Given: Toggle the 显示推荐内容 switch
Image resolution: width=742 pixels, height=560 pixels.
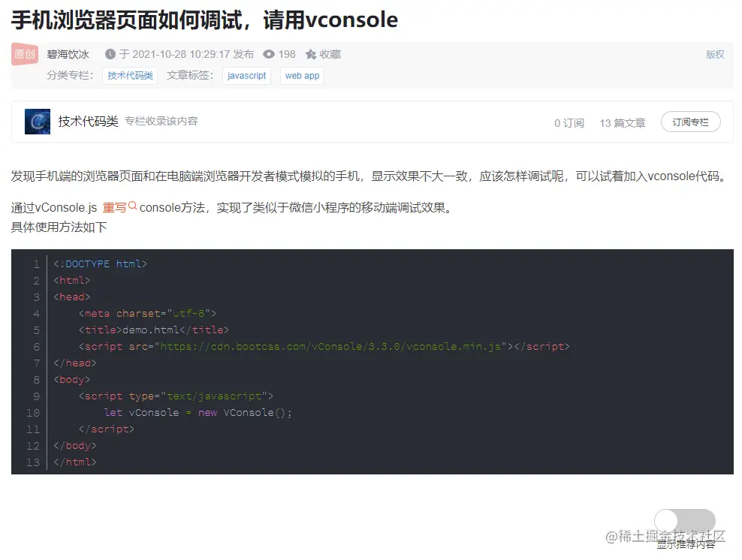Looking at the screenshot, I should [685, 521].
